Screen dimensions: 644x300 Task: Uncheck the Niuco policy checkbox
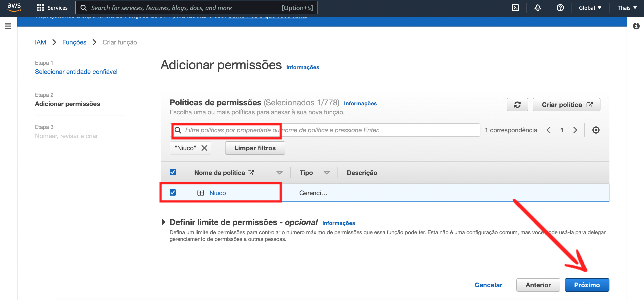pos(173,192)
